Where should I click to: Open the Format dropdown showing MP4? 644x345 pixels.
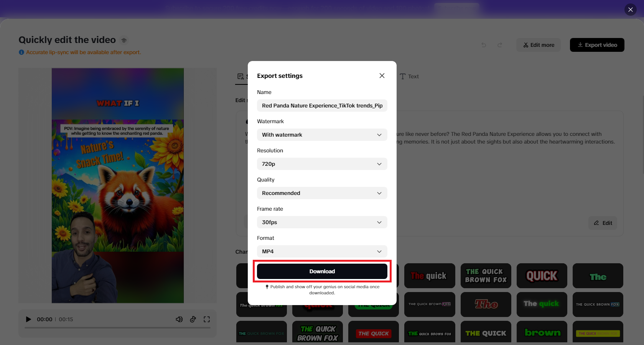[322, 251]
